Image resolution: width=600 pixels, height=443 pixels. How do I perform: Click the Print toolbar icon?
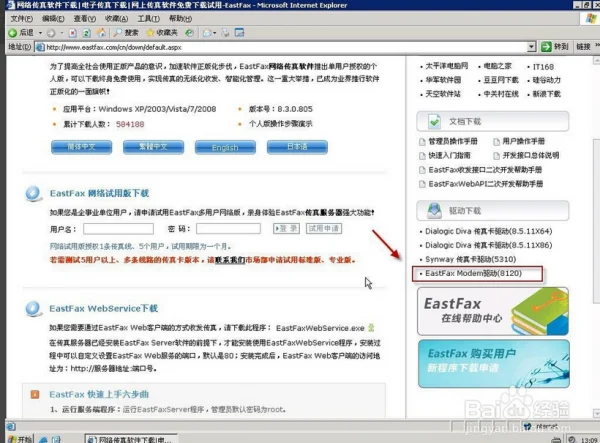[x=225, y=33]
